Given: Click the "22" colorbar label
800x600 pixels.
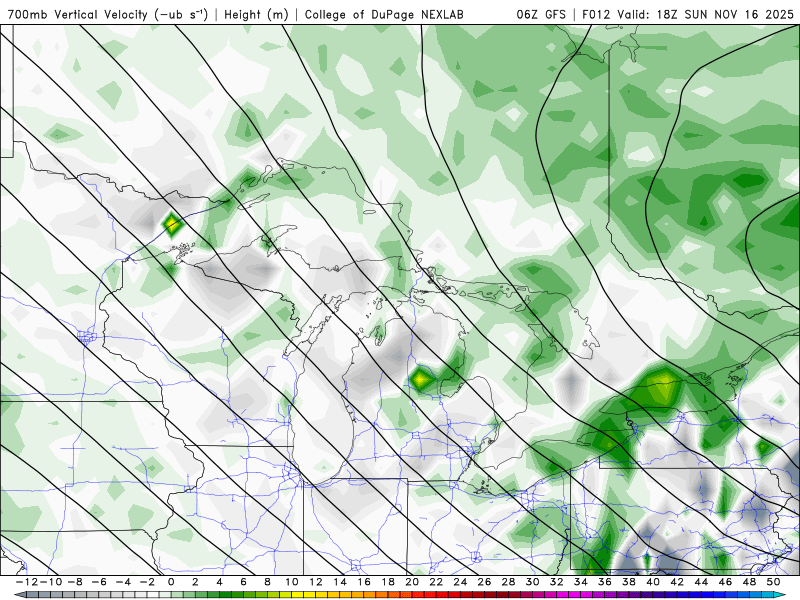Looking at the screenshot, I should click(436, 582).
